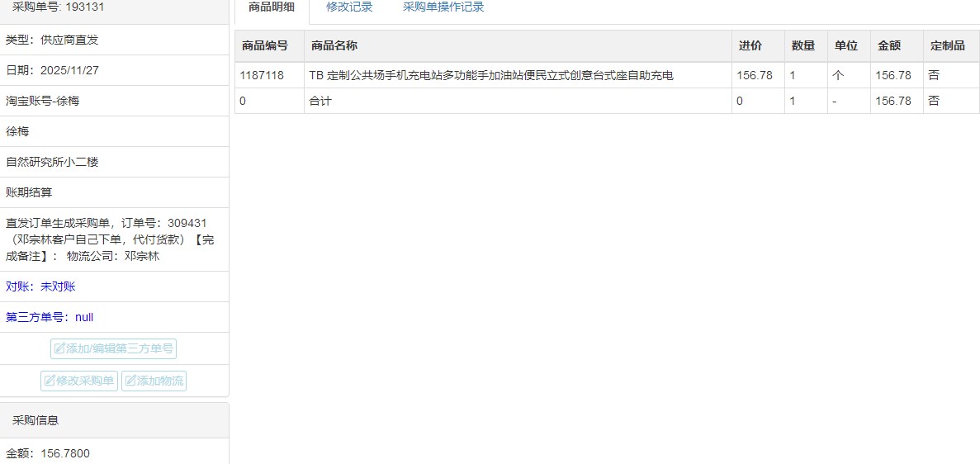Select the 进价 column header
980x464 pixels.
click(750, 46)
